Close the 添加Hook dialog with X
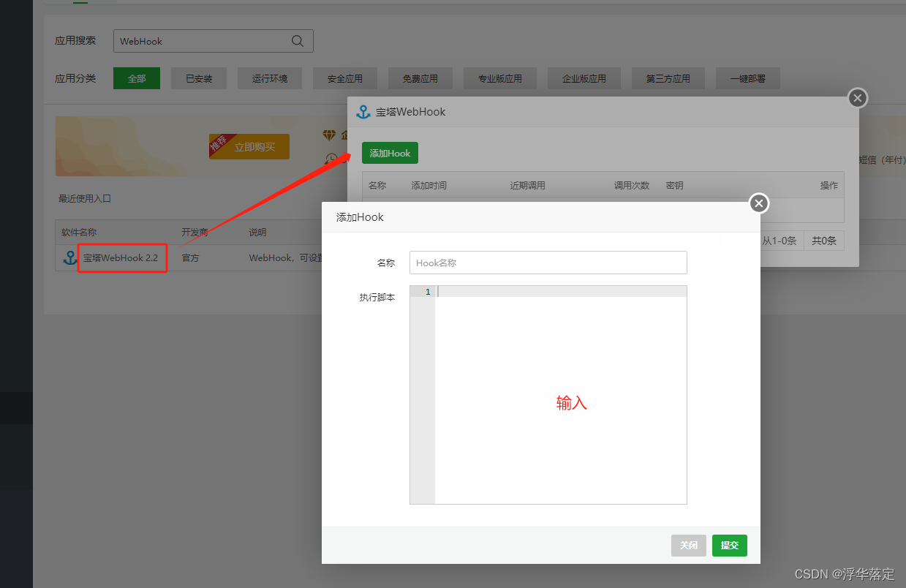 tap(759, 203)
